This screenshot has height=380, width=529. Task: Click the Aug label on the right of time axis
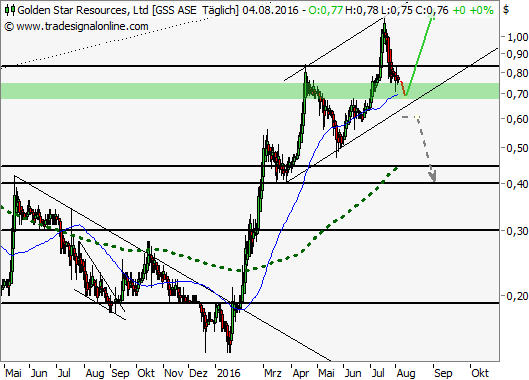click(x=406, y=373)
